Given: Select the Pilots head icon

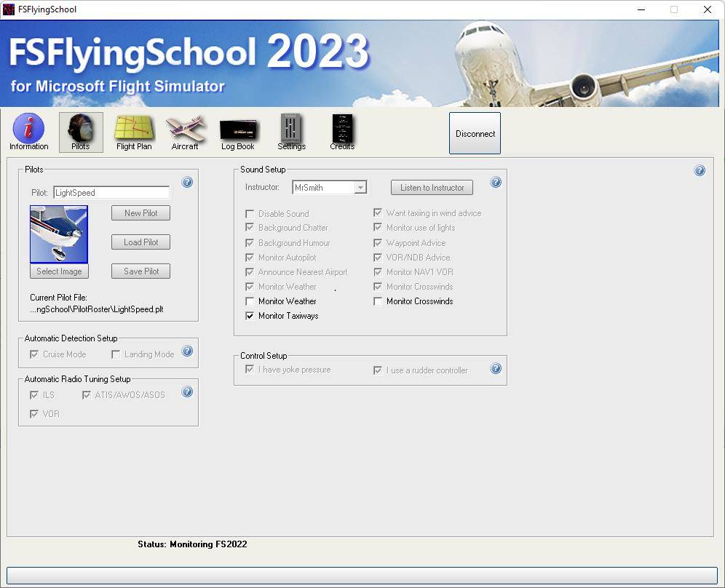Looking at the screenshot, I should click(80, 128).
